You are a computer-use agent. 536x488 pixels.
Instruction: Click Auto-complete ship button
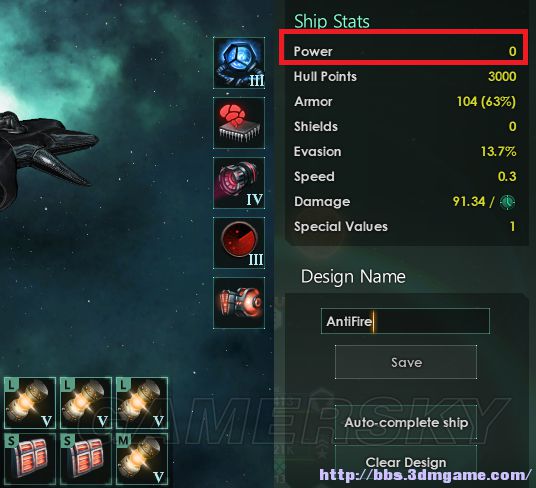(x=406, y=422)
